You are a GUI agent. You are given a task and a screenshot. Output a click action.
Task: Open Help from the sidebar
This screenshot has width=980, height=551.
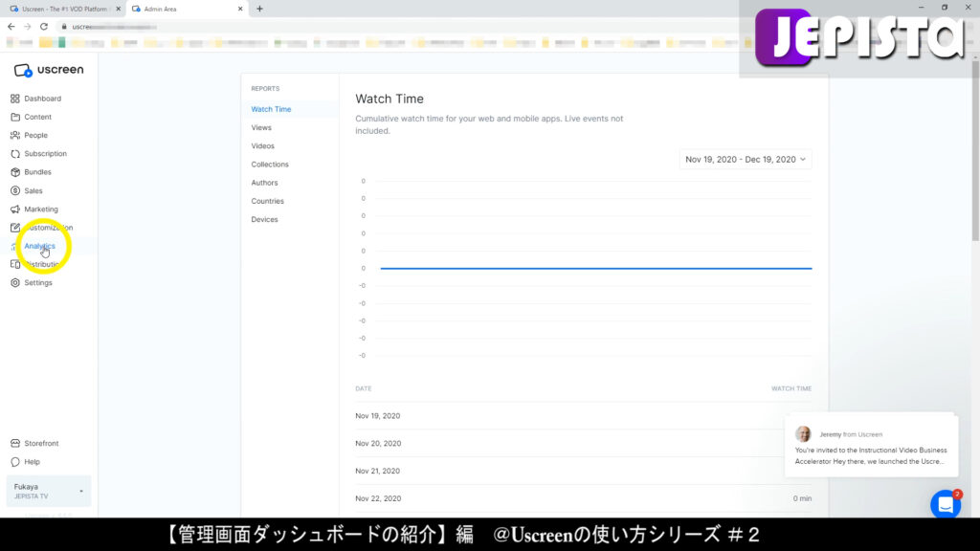tap(32, 462)
